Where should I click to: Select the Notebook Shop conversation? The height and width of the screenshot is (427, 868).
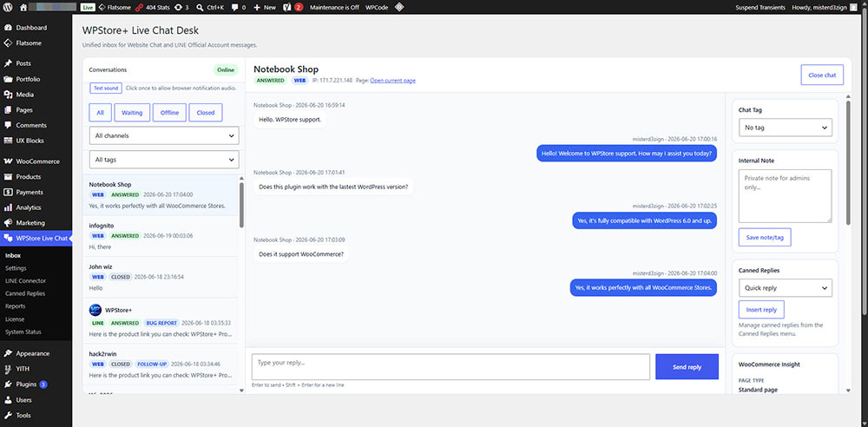(x=161, y=195)
